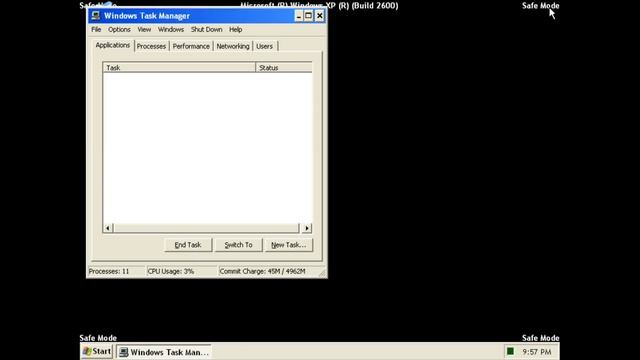This screenshot has width=640, height=360.
Task: Open the File menu
Action: click(96, 29)
